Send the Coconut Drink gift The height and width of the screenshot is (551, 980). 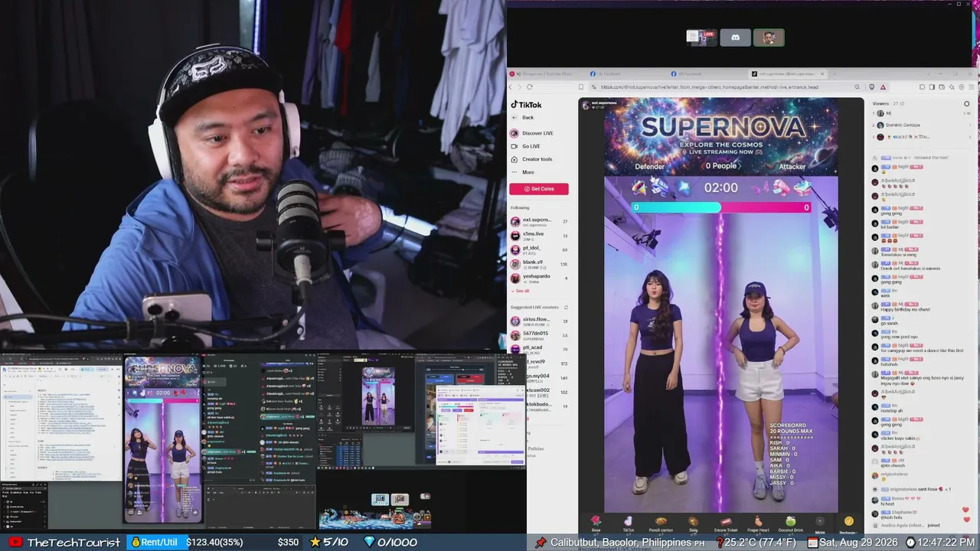[790, 523]
